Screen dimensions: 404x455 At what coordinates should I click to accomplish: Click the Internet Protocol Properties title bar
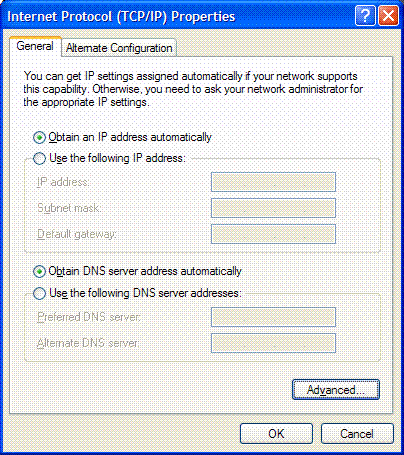180,16
